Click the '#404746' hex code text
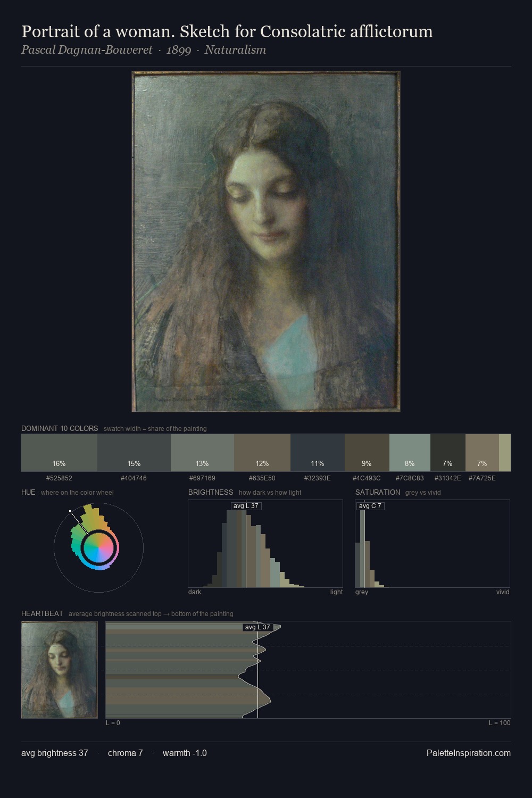The image size is (532, 798). pos(134,478)
